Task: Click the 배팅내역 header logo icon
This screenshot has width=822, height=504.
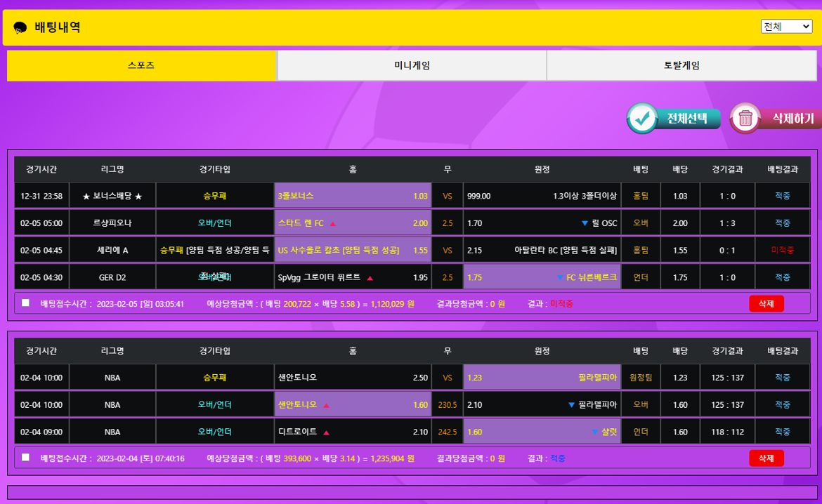Action: [x=20, y=27]
